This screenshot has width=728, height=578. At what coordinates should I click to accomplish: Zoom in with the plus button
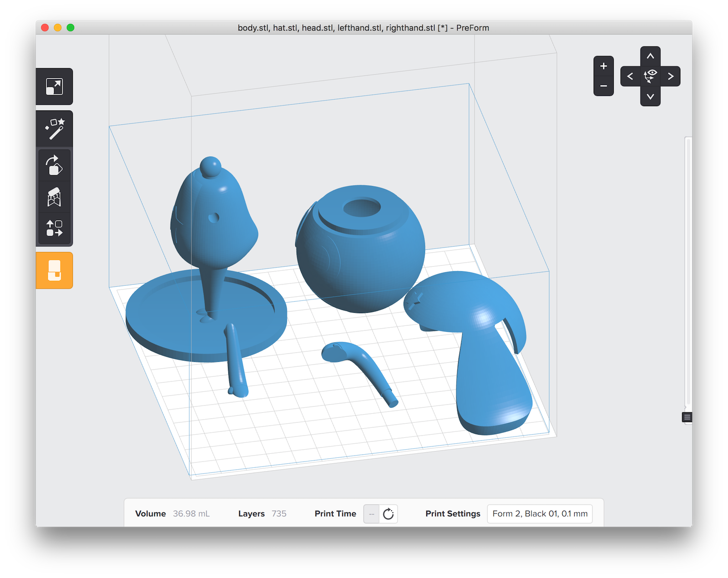pyautogui.click(x=603, y=66)
